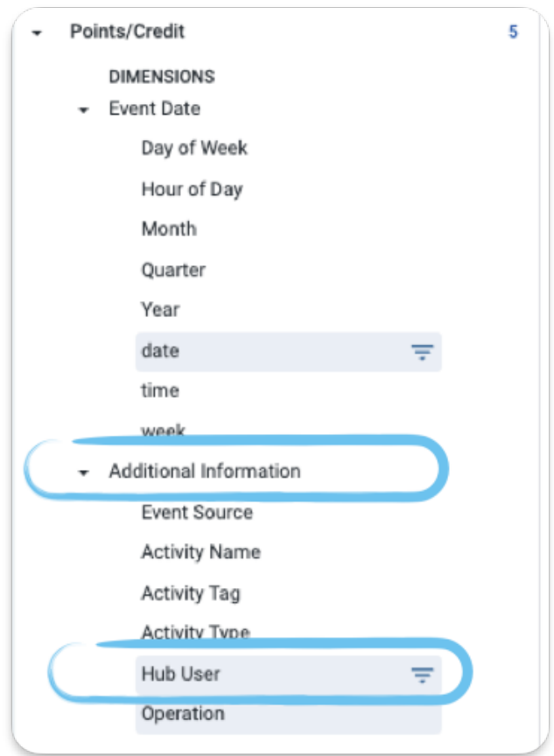Select the Hour of Day dimension

tap(192, 189)
